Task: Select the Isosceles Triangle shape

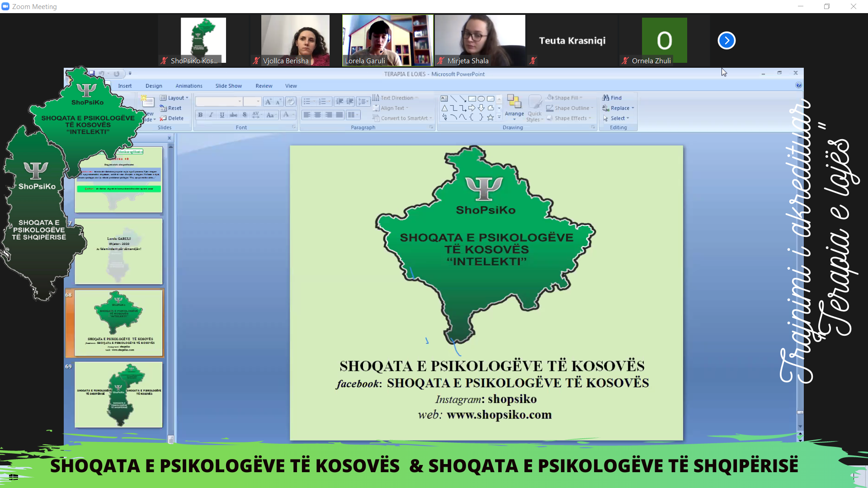Action: coord(444,108)
